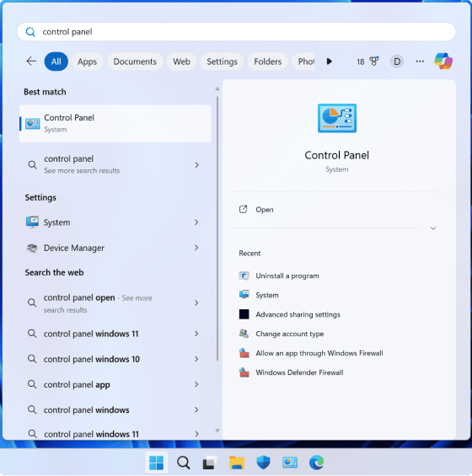This screenshot has height=476, width=472.
Task: Open 'Uninstall a program' from Recent
Action: point(287,276)
